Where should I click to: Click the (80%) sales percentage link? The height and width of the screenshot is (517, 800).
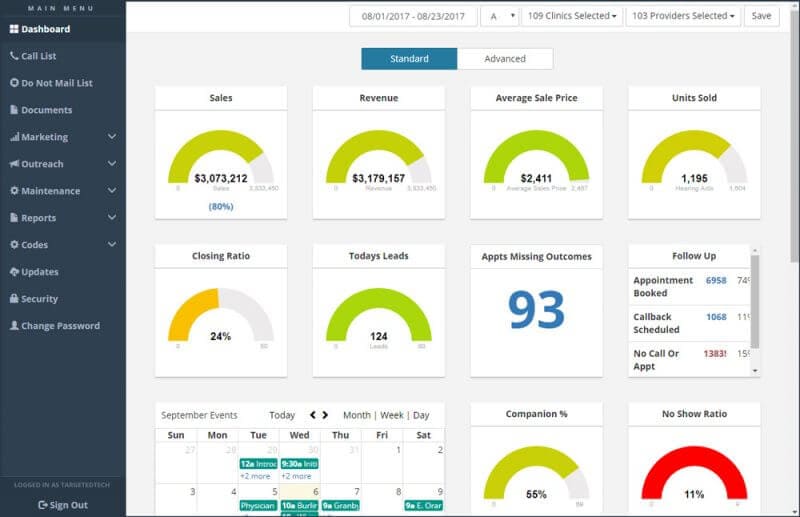pos(221,206)
